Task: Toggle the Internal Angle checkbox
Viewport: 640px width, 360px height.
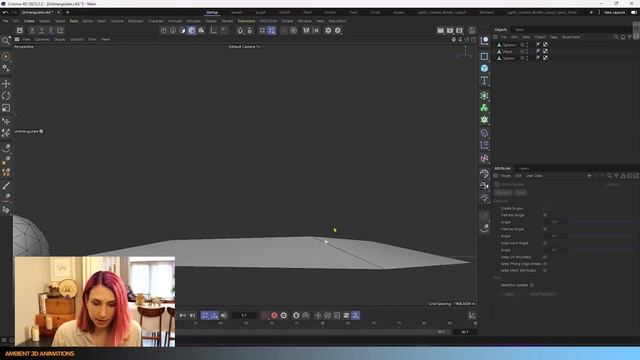Action: coord(545,229)
